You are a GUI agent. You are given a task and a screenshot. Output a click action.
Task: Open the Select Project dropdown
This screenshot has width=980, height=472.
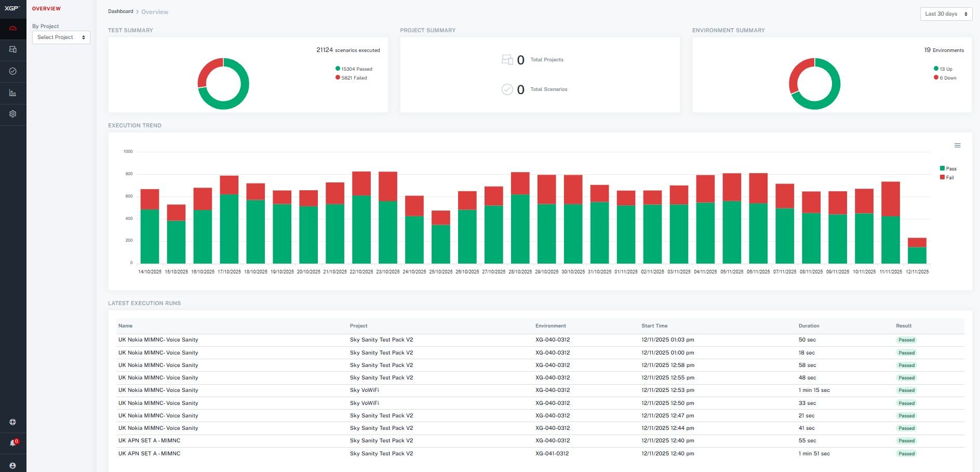click(x=61, y=37)
